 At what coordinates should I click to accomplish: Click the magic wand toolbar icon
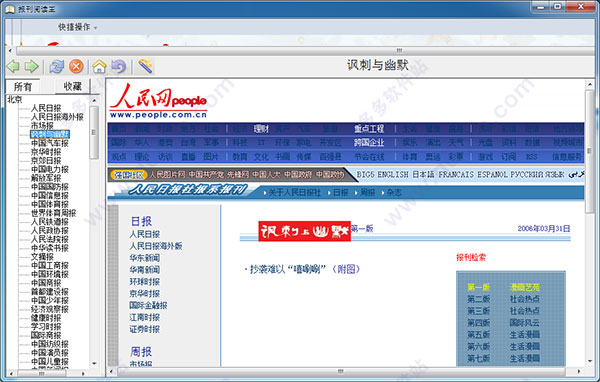[x=145, y=67]
